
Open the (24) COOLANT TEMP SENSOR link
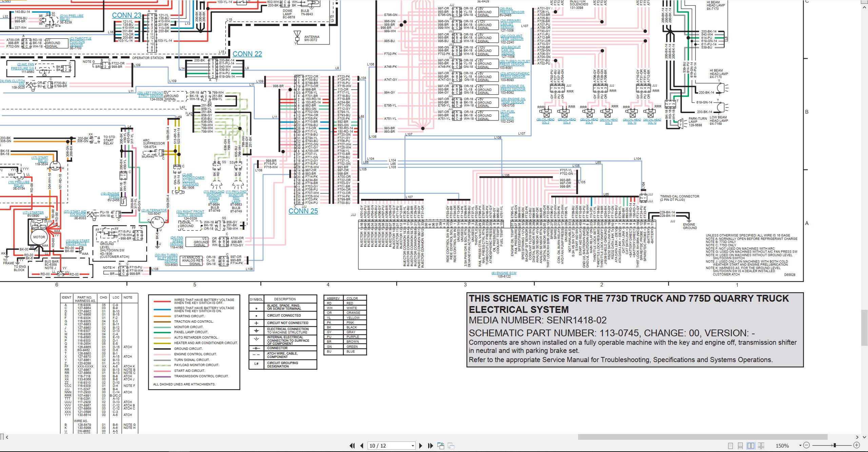pyautogui.click(x=512, y=37)
